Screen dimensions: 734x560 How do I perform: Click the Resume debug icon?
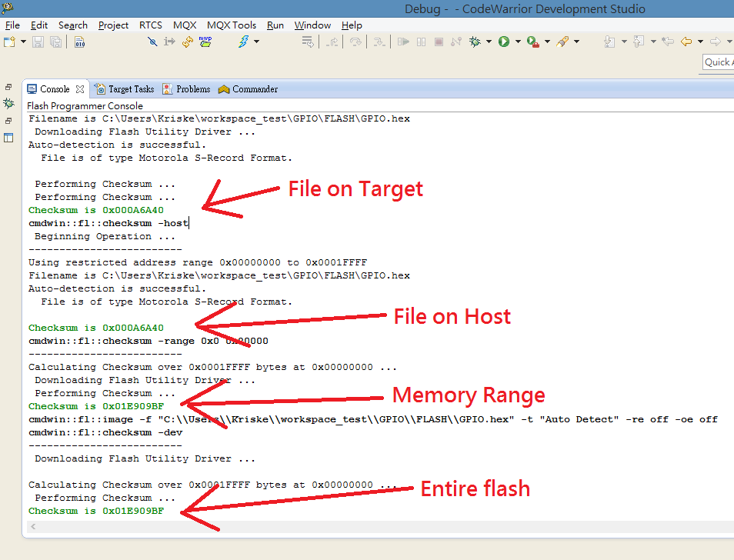403,42
